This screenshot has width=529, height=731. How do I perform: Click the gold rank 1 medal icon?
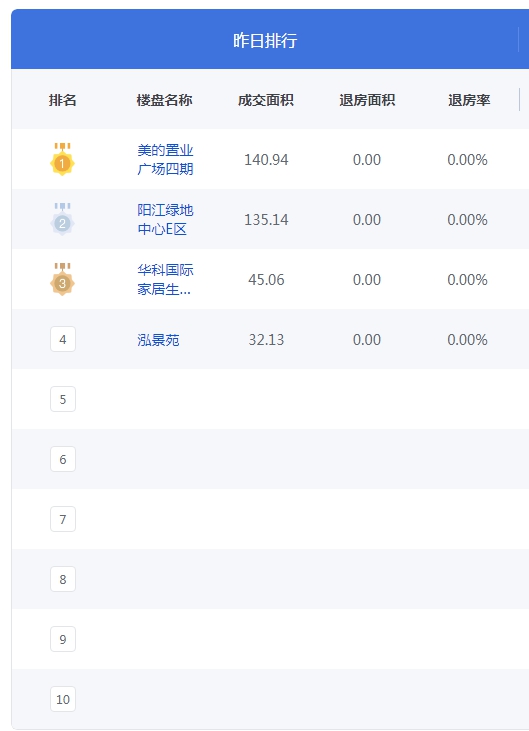[62, 159]
